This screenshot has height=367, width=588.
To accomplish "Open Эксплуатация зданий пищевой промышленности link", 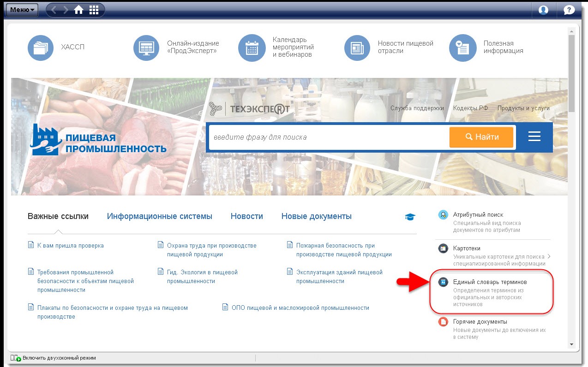I will 339,276.
